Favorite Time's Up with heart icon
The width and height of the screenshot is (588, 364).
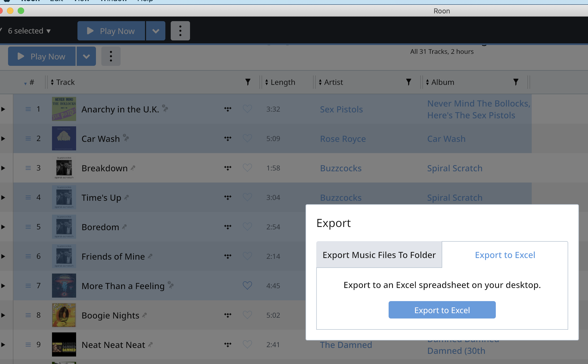(x=247, y=197)
